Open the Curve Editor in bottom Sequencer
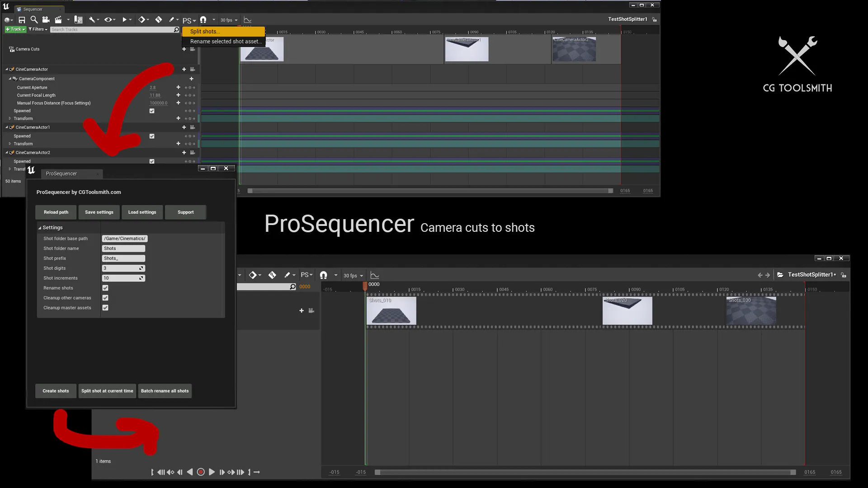The width and height of the screenshot is (868, 488). pos(375,275)
